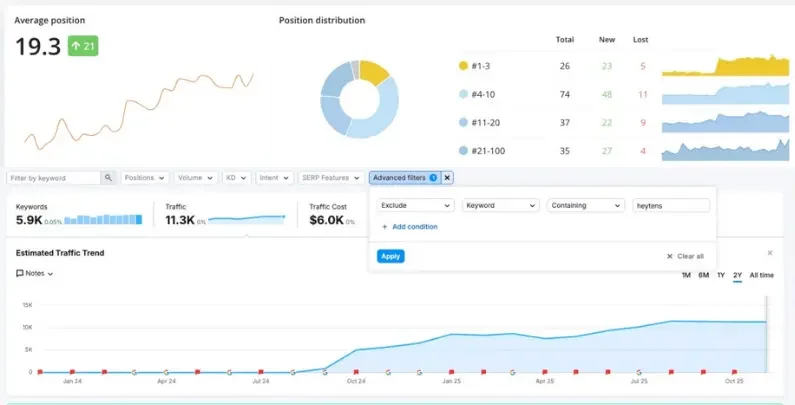Switch to the All time range
The width and height of the screenshot is (795, 405).
[762, 275]
